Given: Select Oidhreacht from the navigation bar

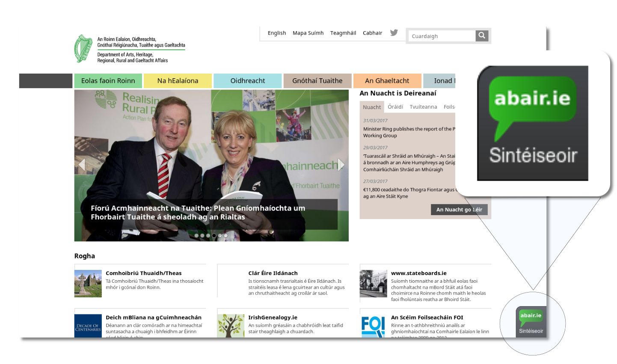Looking at the screenshot, I should 247,80.
